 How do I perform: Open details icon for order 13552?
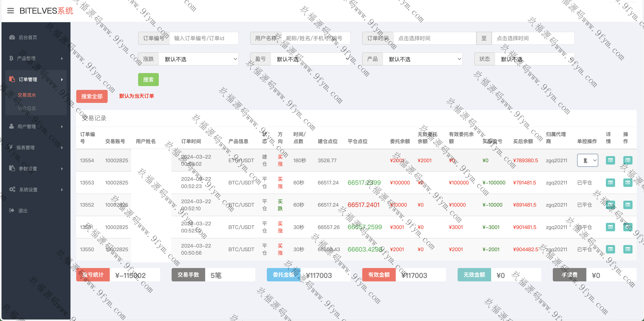[x=610, y=205]
